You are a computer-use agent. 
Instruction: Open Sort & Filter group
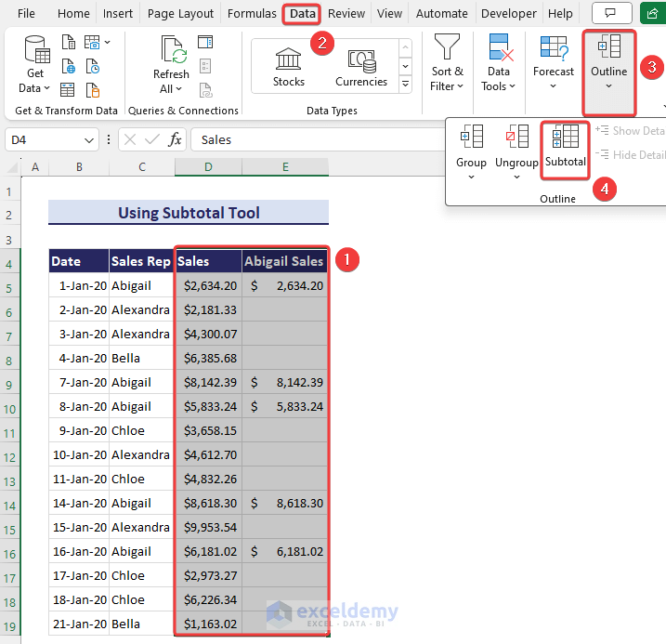point(447,63)
